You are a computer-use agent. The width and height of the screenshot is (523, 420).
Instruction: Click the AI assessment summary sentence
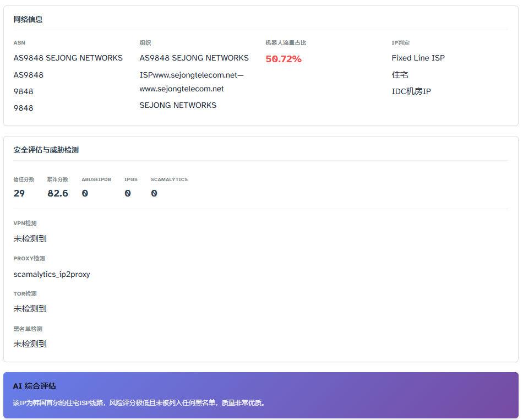tap(140, 403)
